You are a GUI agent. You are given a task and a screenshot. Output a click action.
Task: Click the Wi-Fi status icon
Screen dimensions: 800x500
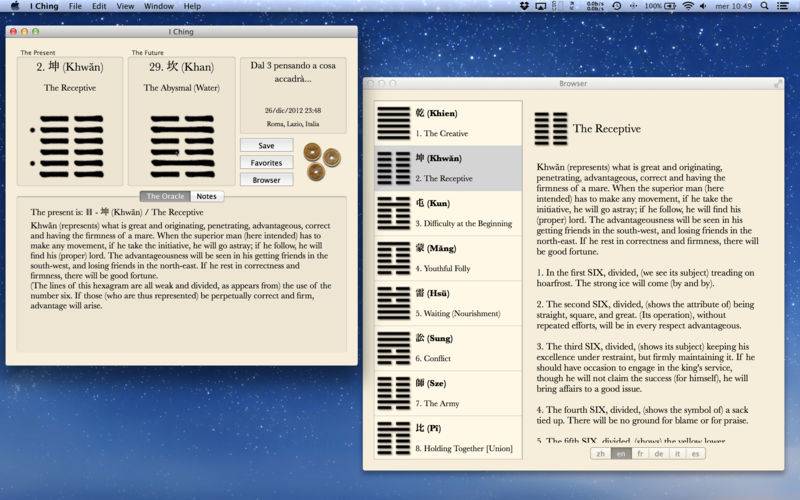pos(688,6)
